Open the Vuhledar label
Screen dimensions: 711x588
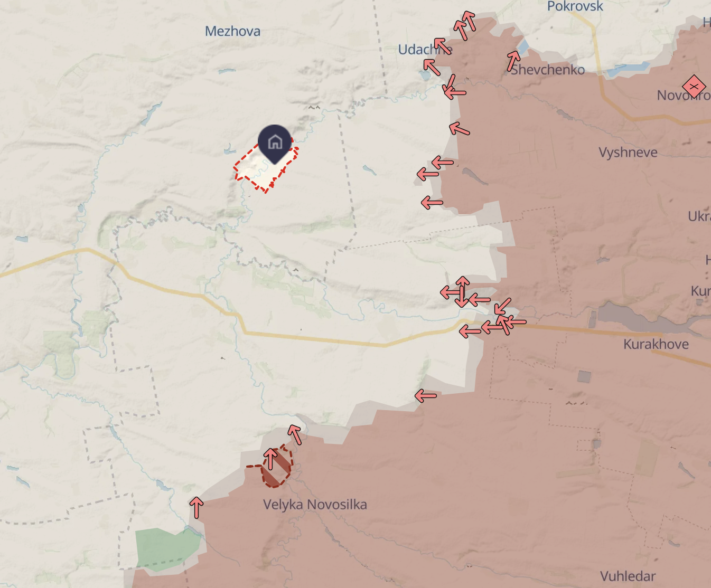[628, 576]
